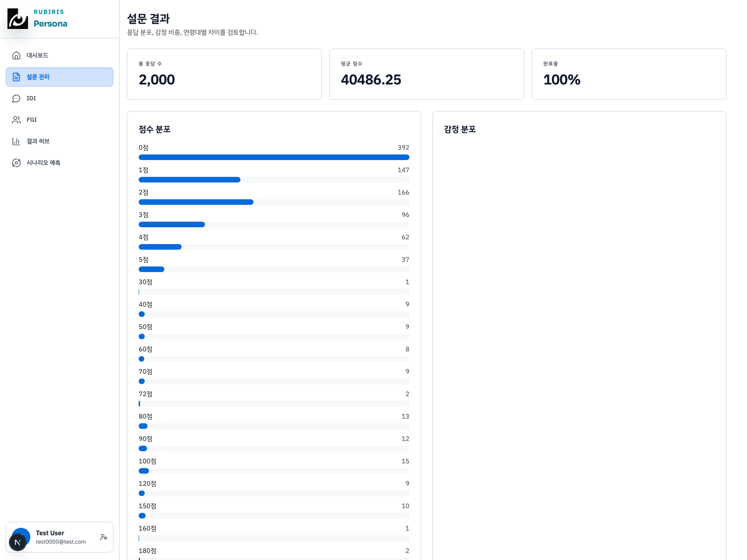Click the 시나리오 예측 target icon
The image size is (747, 560).
pos(16,163)
